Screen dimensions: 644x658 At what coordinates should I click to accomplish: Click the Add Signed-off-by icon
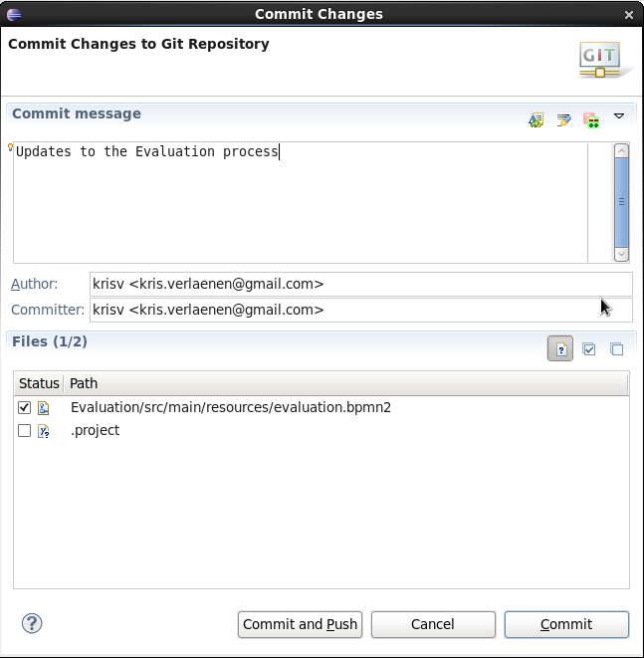point(563,120)
